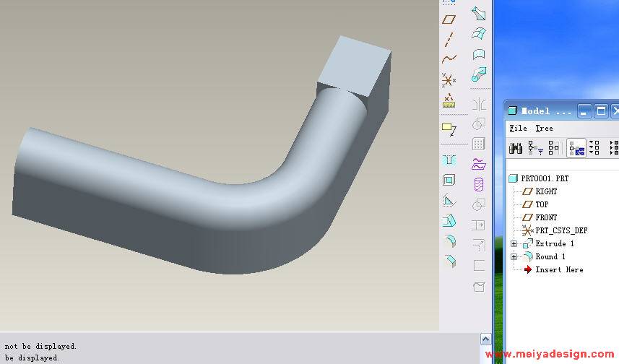The width and height of the screenshot is (619, 364).
Task: Select PRT_CSYS_DEF in the model tree
Action: pos(560,230)
